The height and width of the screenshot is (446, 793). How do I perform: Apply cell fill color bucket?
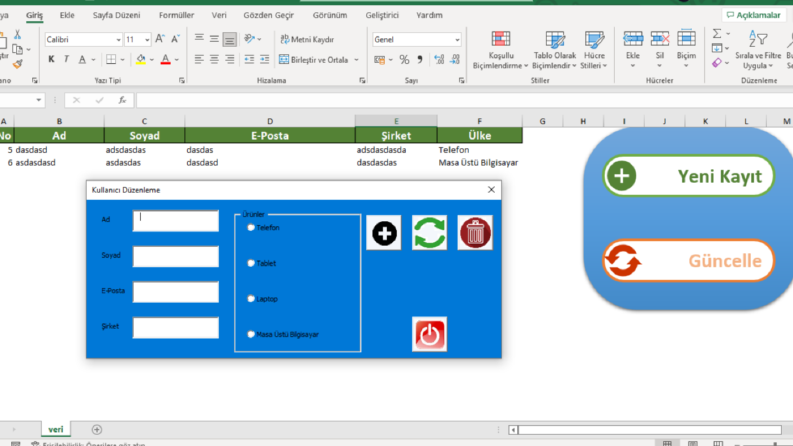coord(141,59)
